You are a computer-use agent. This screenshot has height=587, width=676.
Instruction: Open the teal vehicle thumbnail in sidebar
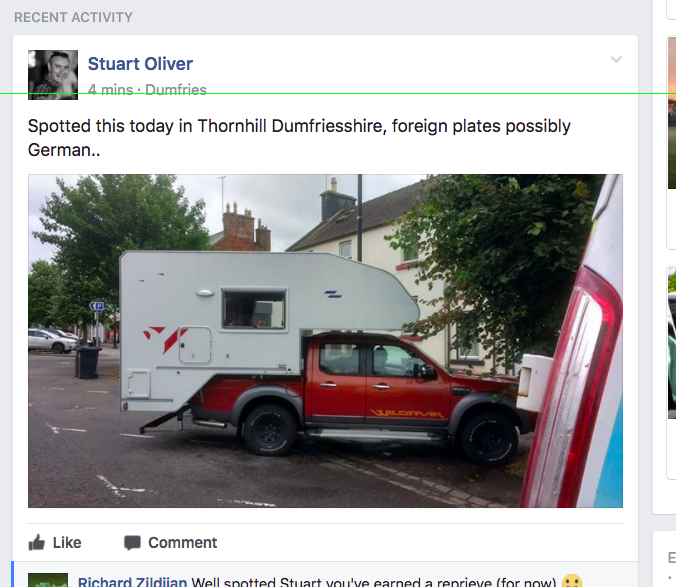click(x=672, y=343)
